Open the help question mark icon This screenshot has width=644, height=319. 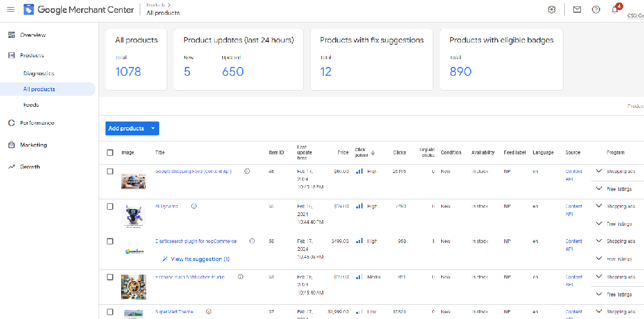point(596,10)
